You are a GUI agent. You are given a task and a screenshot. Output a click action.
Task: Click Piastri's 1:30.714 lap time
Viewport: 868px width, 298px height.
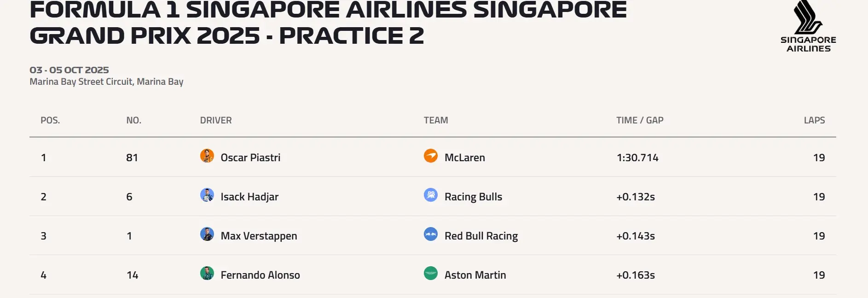point(637,158)
